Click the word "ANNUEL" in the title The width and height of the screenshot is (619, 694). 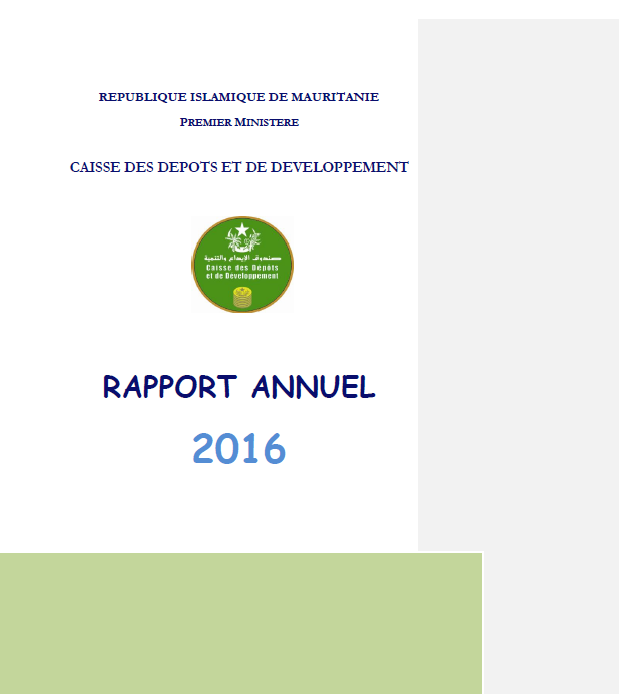coord(313,387)
